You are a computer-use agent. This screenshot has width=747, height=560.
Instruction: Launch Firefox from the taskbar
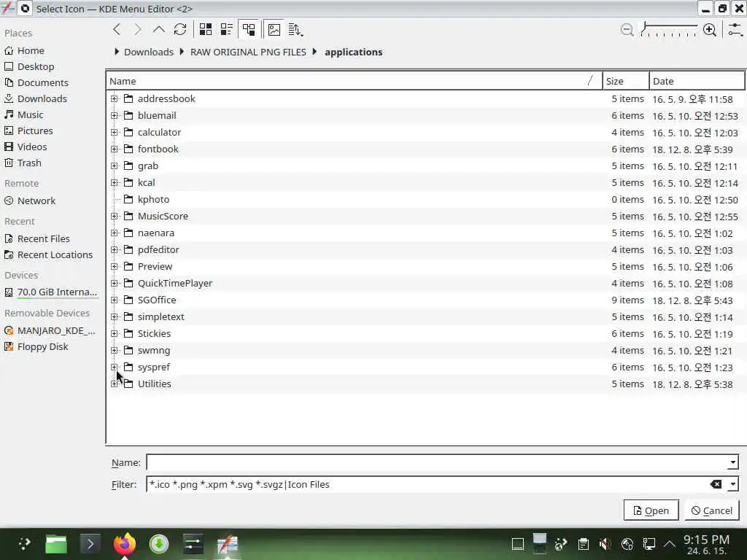124,544
